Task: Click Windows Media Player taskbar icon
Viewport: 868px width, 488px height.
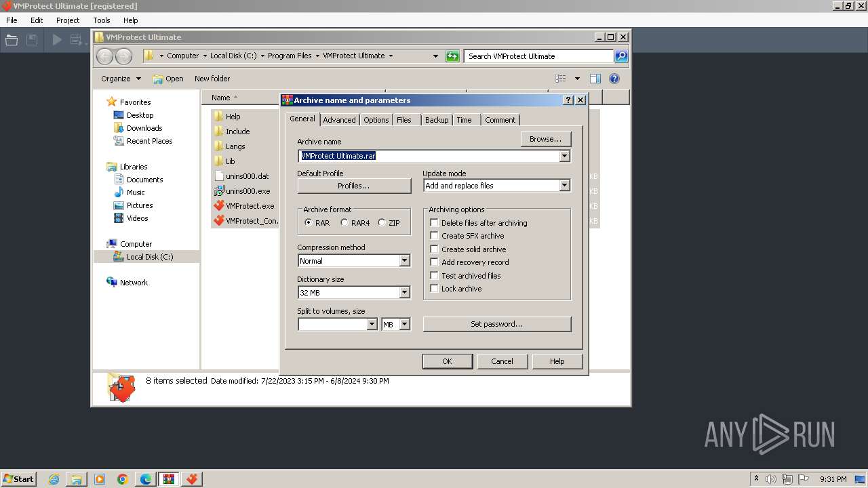Action: pyautogui.click(x=100, y=479)
